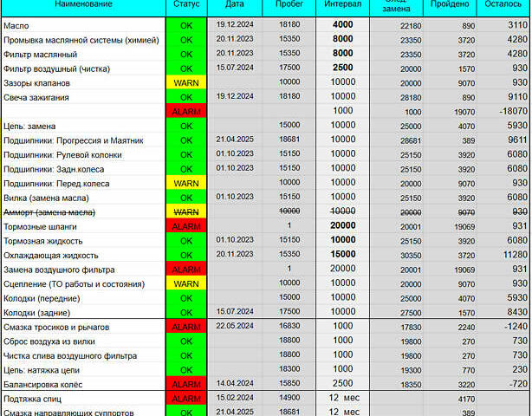The image size is (532, 416).
Task: Select the bold 4000 interval for Масло
Action: point(342,25)
